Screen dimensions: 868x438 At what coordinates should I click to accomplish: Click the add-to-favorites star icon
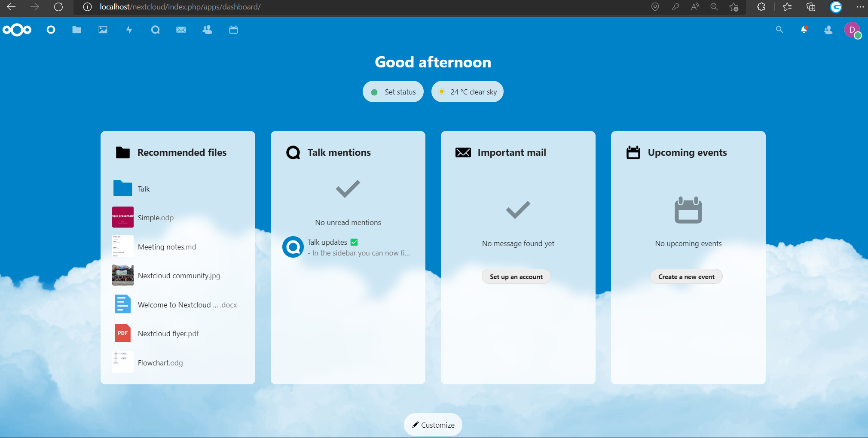coord(734,7)
